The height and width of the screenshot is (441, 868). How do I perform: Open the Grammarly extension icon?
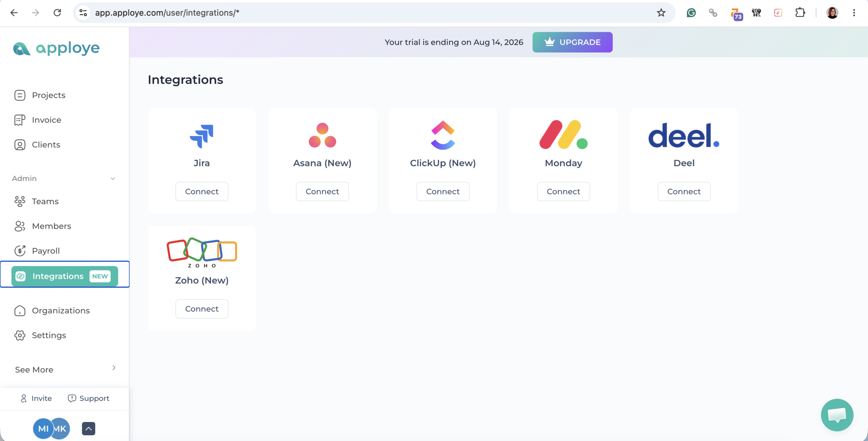coord(691,13)
